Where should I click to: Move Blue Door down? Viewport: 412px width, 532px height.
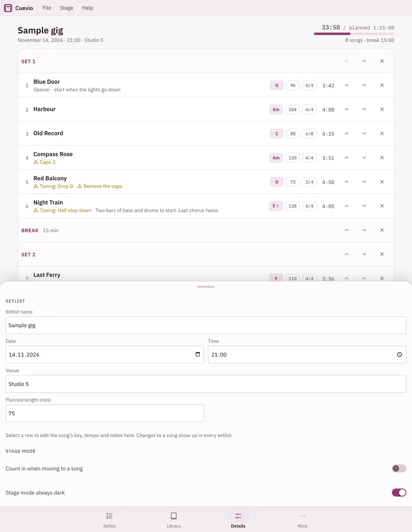coord(364,85)
